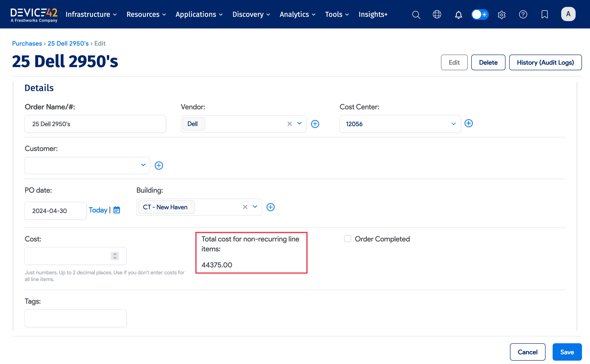
Task: Expand the Customer dropdown
Action: click(x=143, y=165)
